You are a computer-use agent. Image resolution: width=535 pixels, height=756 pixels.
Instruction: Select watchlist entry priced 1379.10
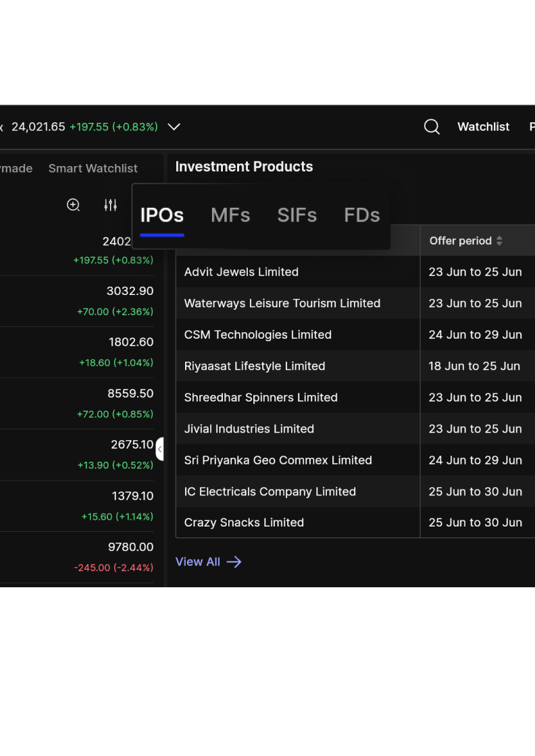pos(77,506)
